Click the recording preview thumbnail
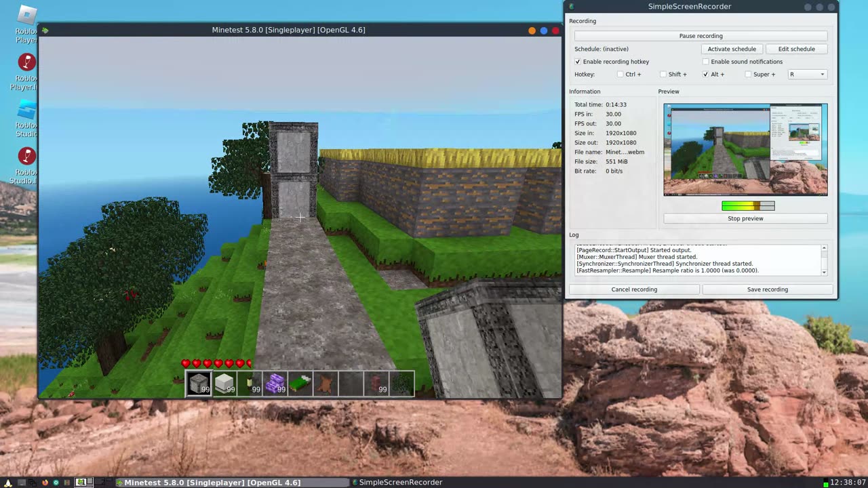Screen dimensions: 868x488 pos(745,150)
